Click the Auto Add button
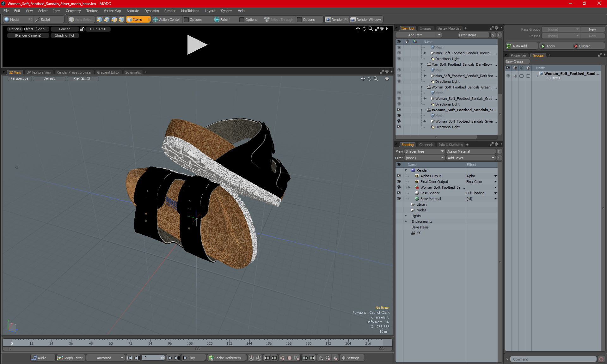 (521, 46)
